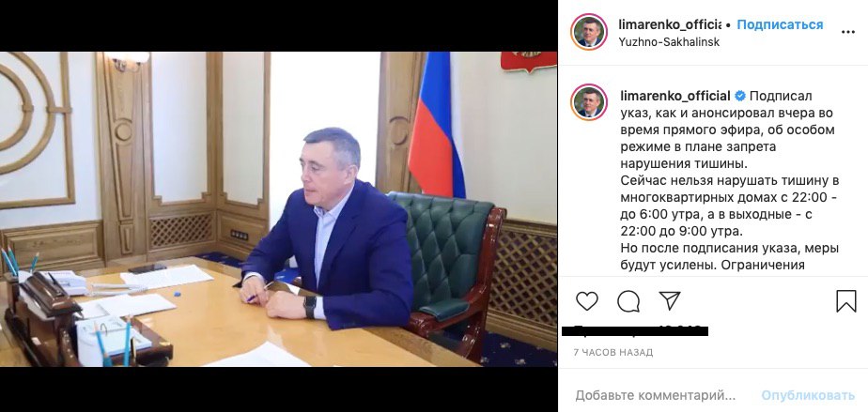Click the Подписаться follow link

[x=780, y=25]
